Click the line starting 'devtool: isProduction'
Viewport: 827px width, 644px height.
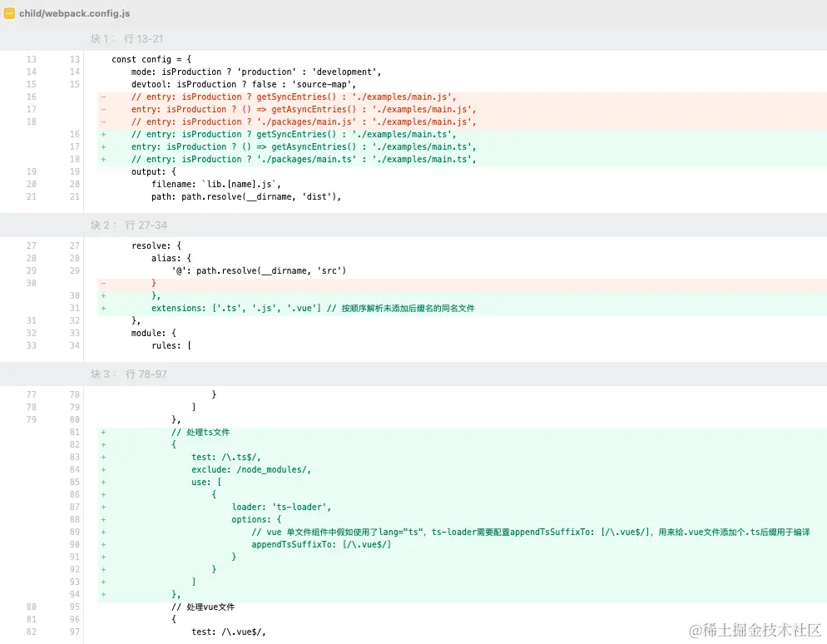tap(244, 84)
